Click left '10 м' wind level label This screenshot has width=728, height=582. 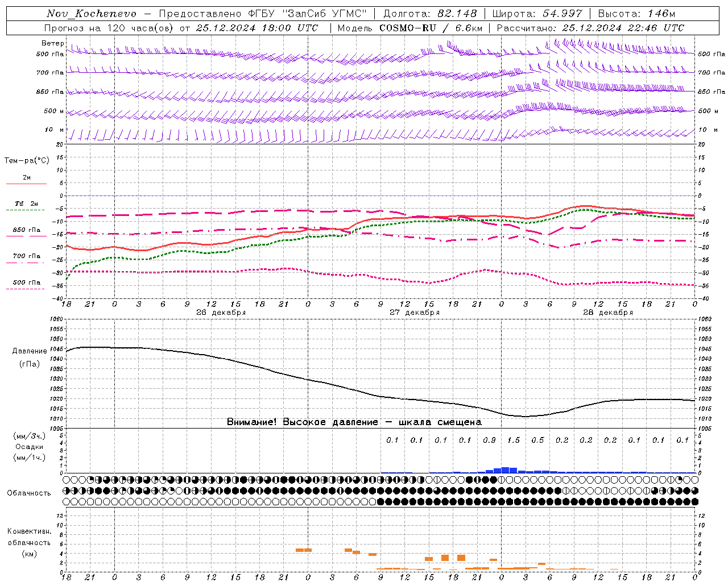pyautogui.click(x=55, y=130)
